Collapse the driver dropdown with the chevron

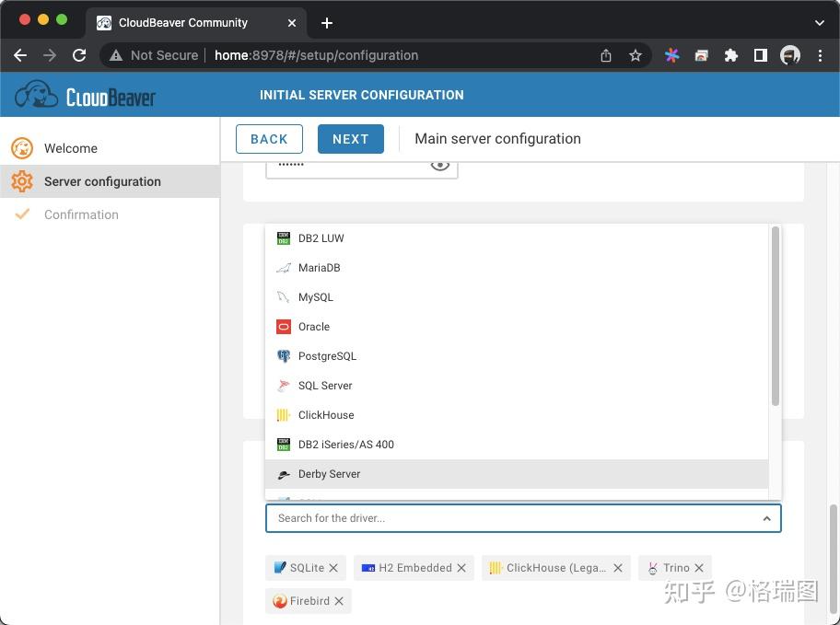(x=766, y=518)
